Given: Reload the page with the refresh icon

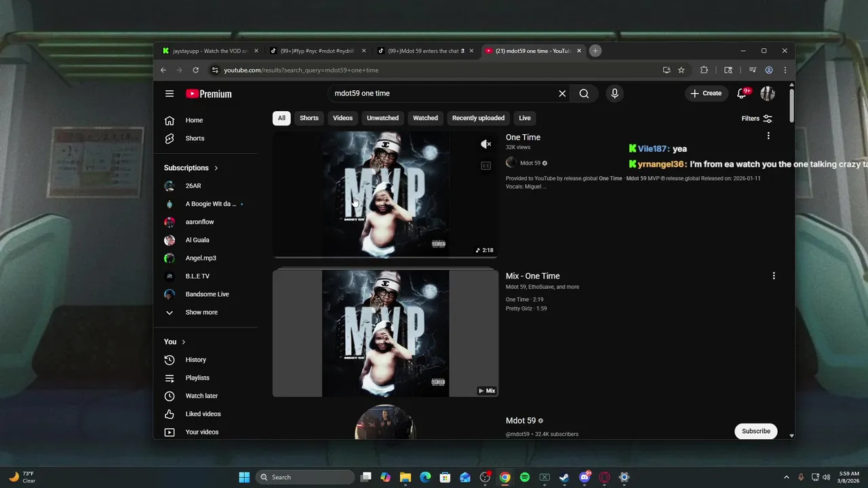Looking at the screenshot, I should [x=195, y=70].
